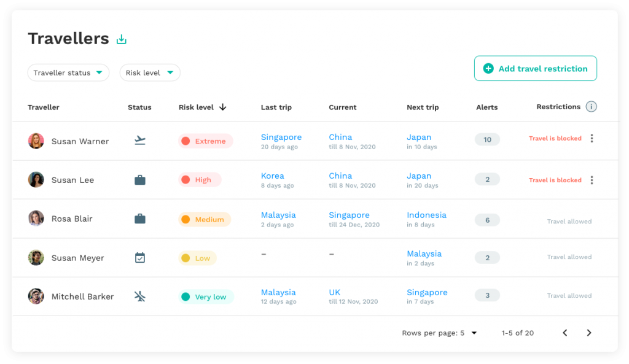This screenshot has width=629, height=364.
Task: Open Mitchell Barker's current UK link
Action: tap(335, 292)
